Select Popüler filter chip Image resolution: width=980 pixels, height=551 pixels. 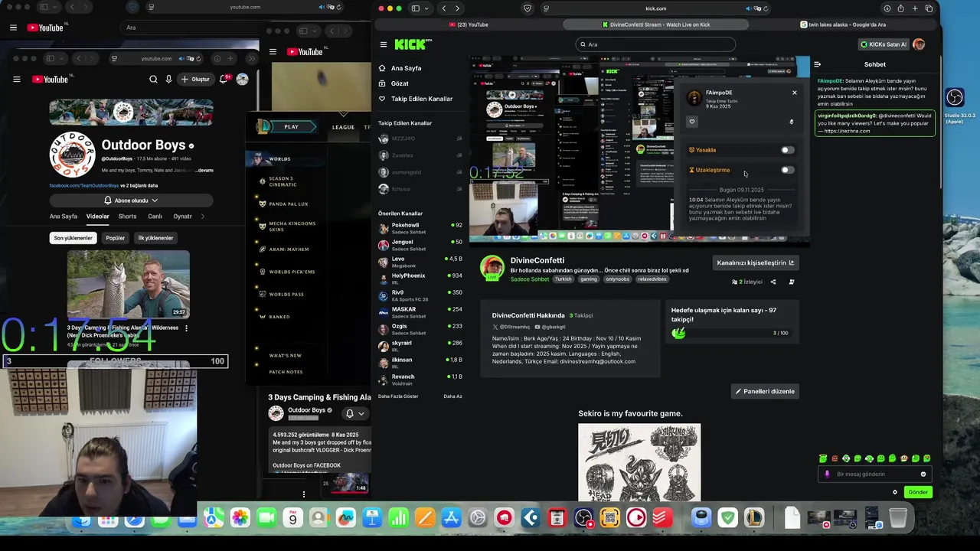(115, 238)
